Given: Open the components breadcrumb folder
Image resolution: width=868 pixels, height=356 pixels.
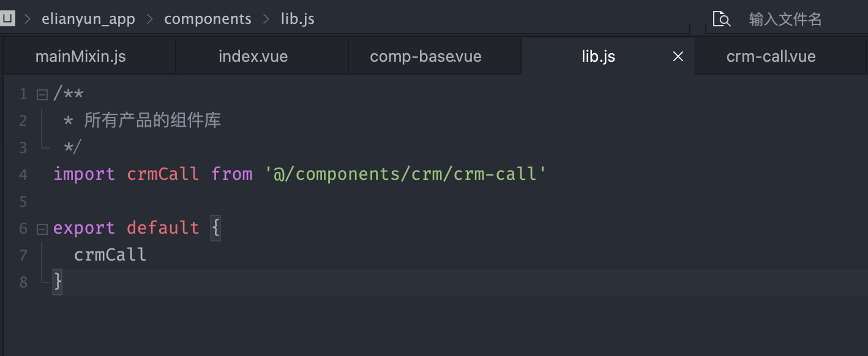Looking at the screenshot, I should [x=208, y=19].
